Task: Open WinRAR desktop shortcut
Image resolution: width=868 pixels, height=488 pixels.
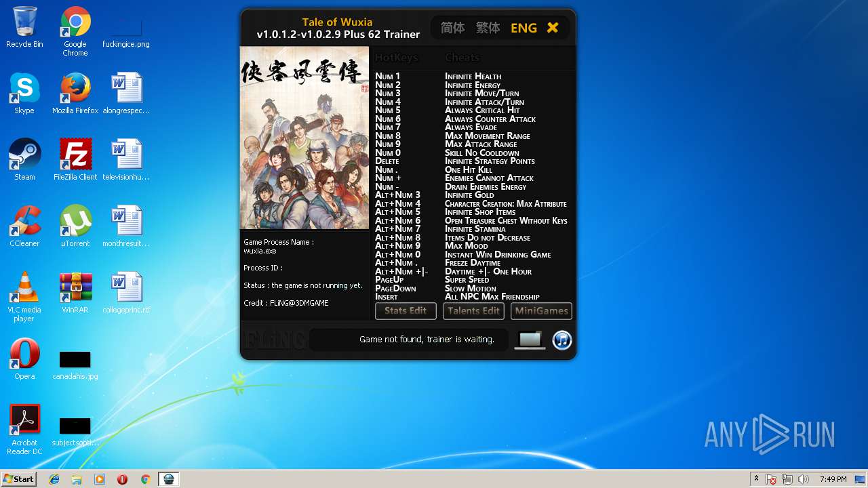Action: (x=75, y=293)
